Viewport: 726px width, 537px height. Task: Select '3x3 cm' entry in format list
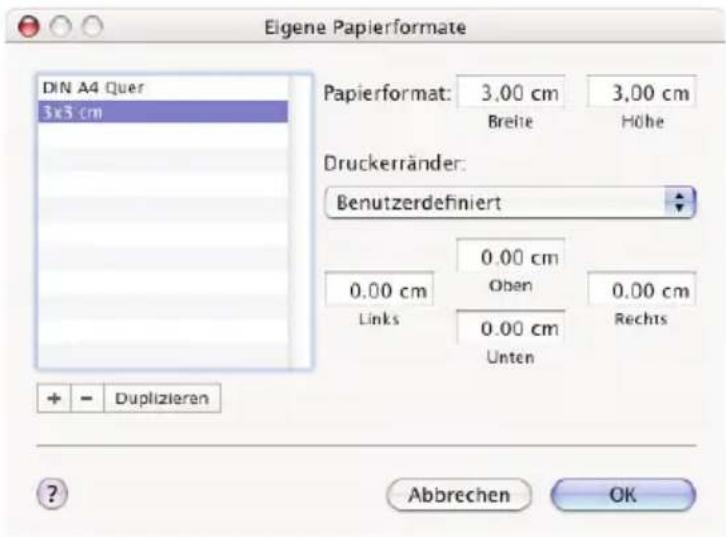163,112
